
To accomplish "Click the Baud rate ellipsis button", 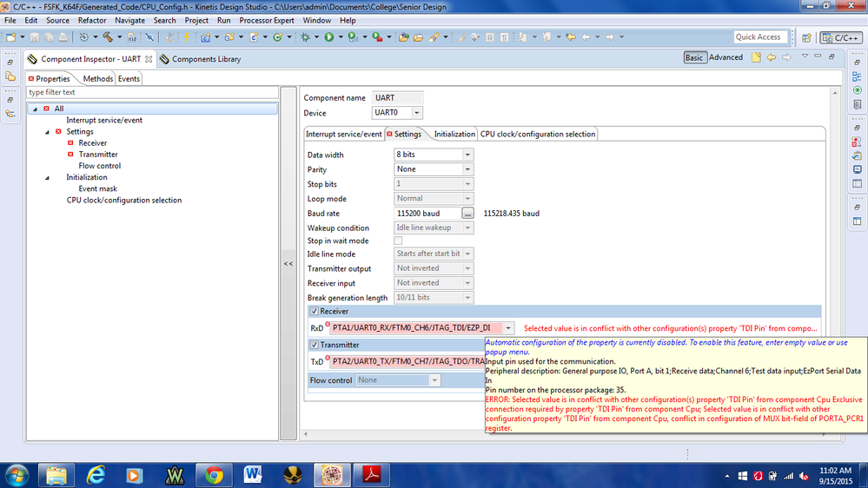I will click(x=467, y=213).
